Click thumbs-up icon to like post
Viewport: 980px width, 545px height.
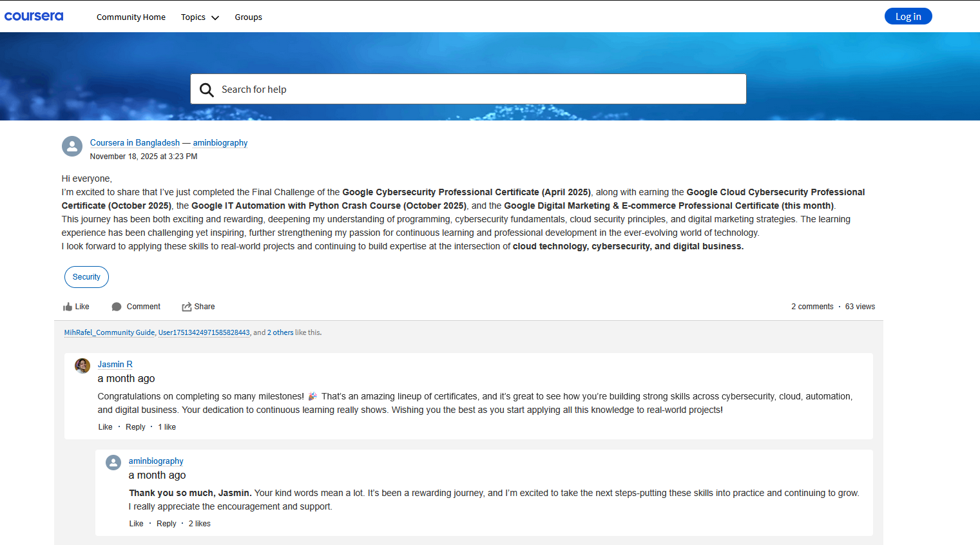pos(67,307)
